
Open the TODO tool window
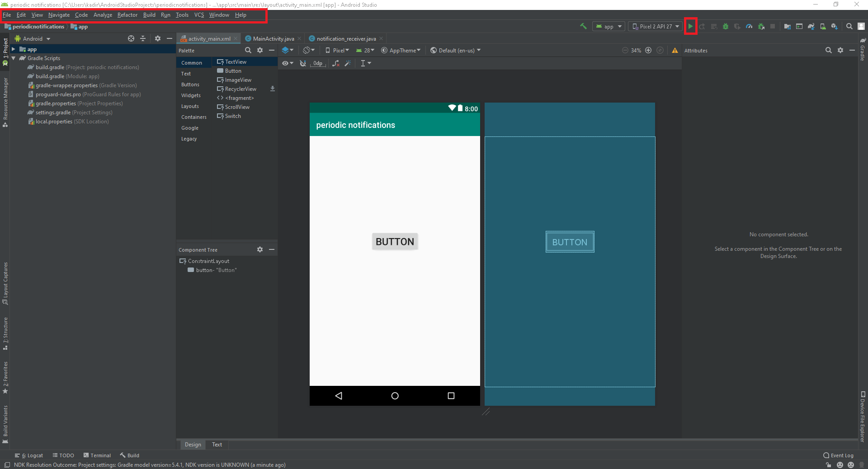point(63,455)
